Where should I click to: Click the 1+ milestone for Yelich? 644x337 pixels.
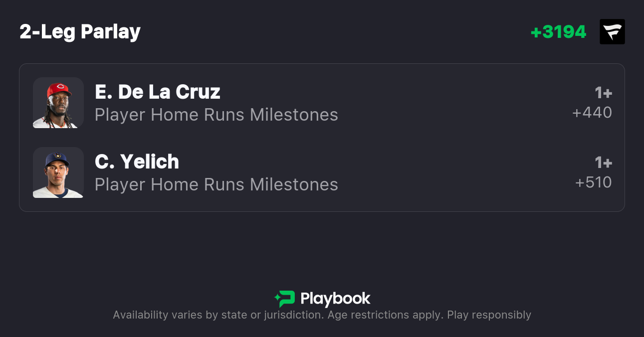(603, 163)
